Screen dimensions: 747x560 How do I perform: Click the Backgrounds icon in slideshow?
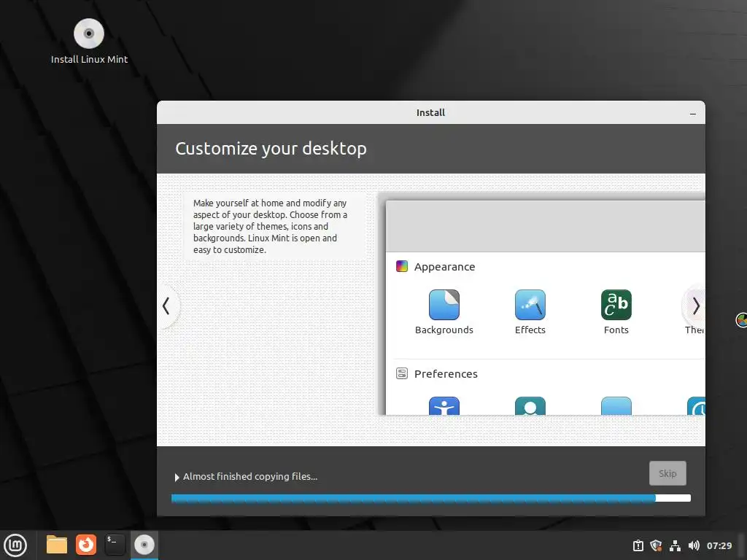[444, 305]
